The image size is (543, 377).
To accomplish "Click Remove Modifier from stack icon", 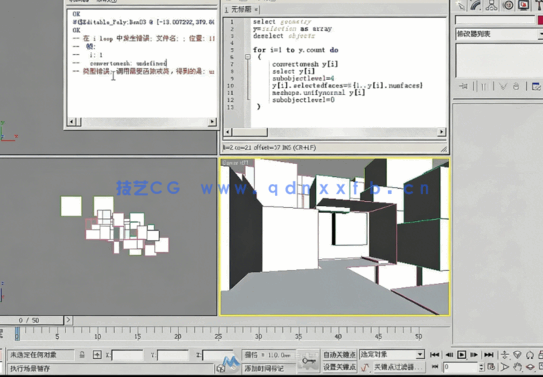I will (516, 86).
